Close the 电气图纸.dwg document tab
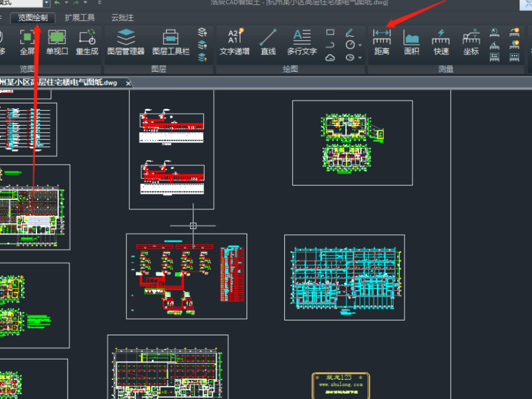 pyautogui.click(x=128, y=83)
